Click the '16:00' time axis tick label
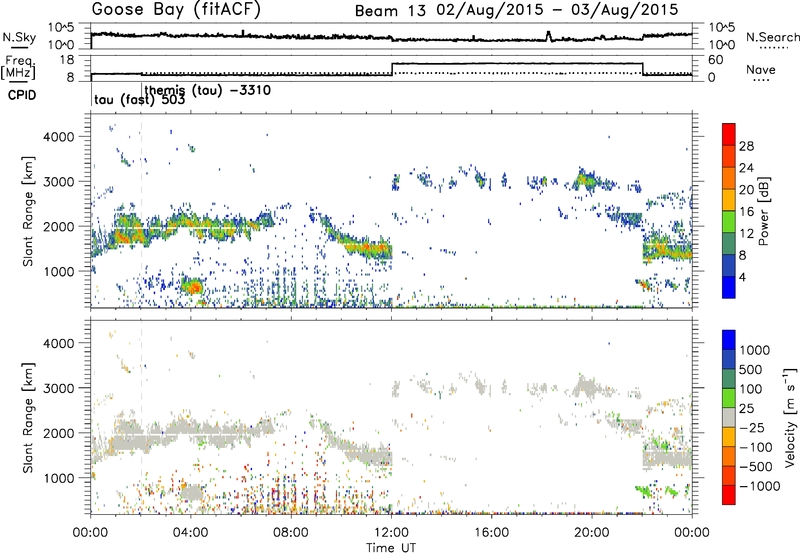 pos(491,533)
